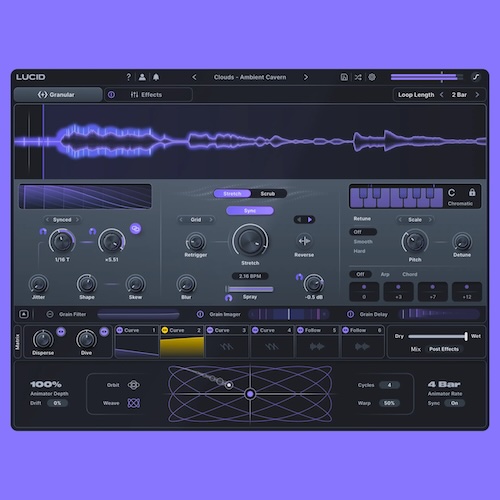The height and width of the screenshot is (500, 500).
Task: Click the Dry/Wet mix slider handle
Action: click(x=466, y=336)
